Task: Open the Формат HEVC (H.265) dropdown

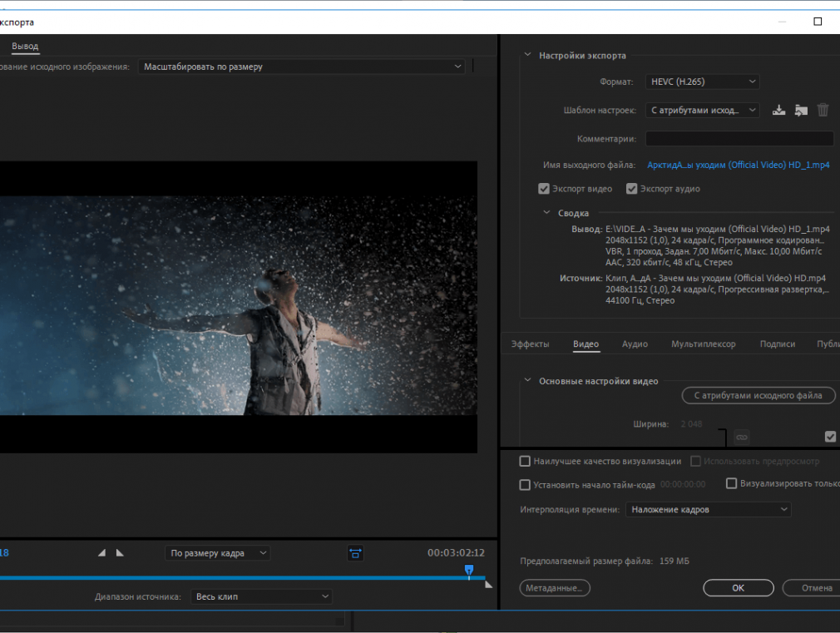Action: [x=702, y=82]
